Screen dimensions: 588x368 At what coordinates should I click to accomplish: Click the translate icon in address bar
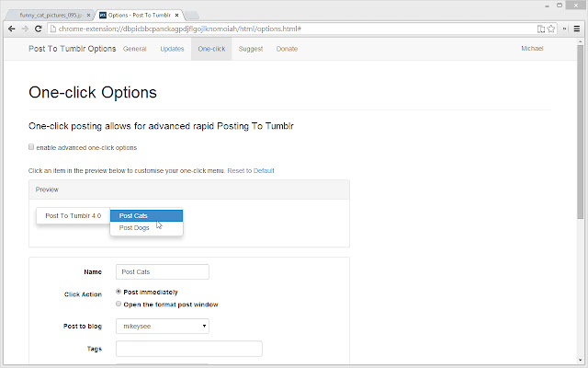541,29
